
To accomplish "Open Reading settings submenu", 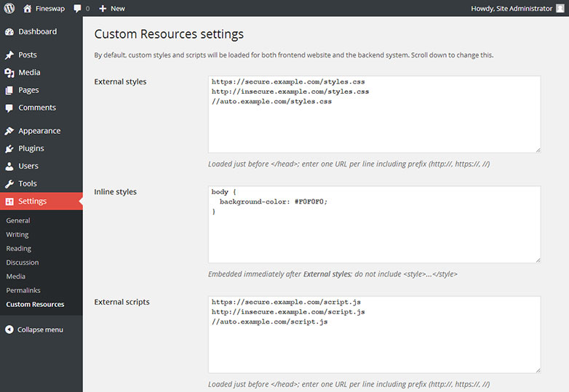I will tap(18, 249).
